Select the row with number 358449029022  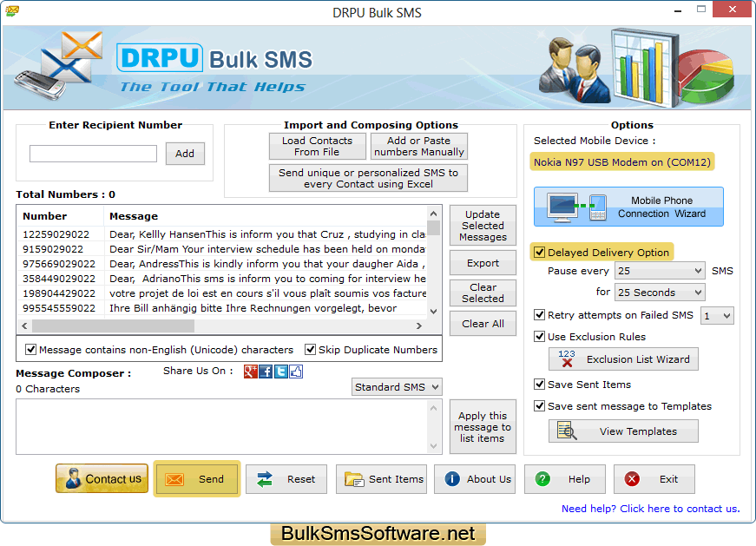222,279
